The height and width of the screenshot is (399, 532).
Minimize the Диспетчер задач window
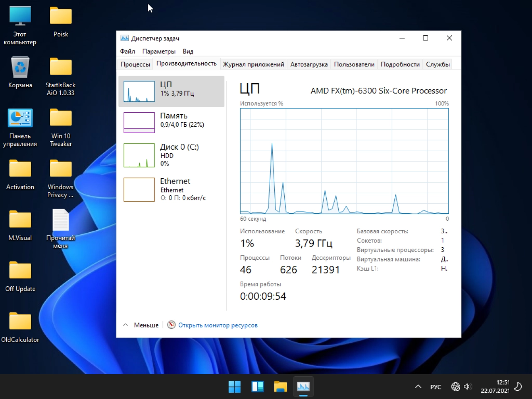pyautogui.click(x=402, y=38)
